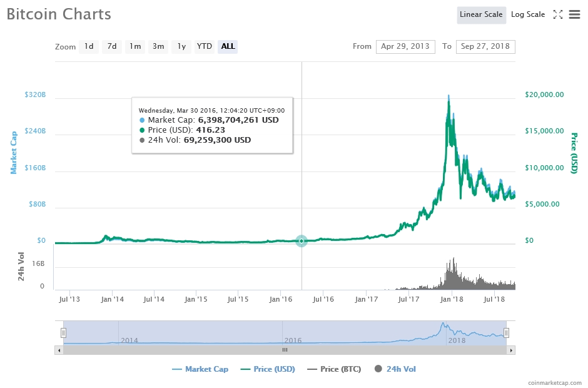The image size is (588, 388).
Task: Select Linear Scale option
Action: pos(480,14)
